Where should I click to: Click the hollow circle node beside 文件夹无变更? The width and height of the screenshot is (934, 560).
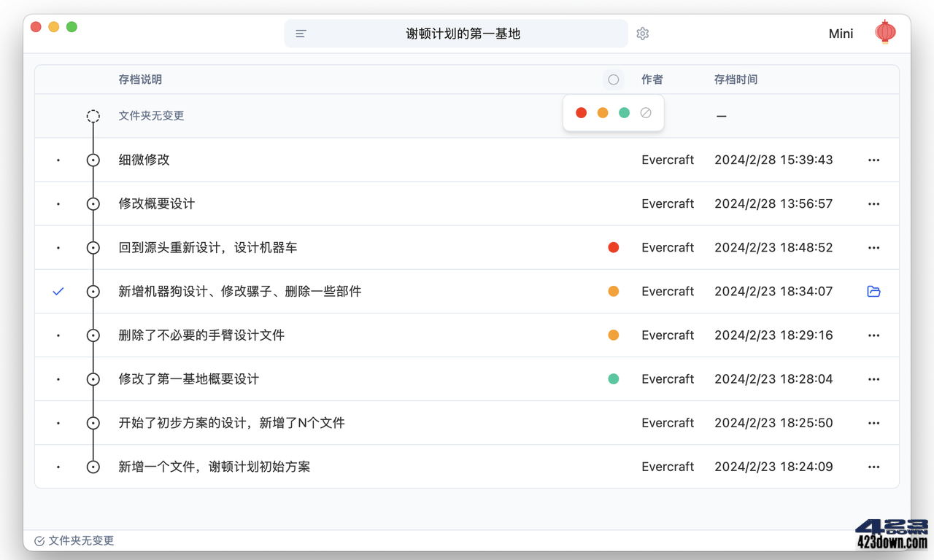(x=93, y=115)
